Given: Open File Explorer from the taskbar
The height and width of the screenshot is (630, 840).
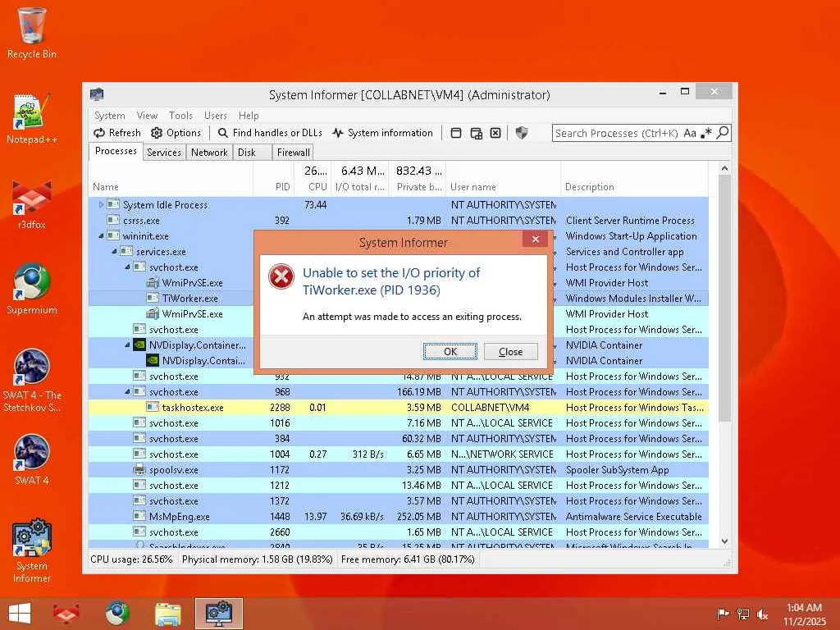Looking at the screenshot, I should tap(167, 614).
